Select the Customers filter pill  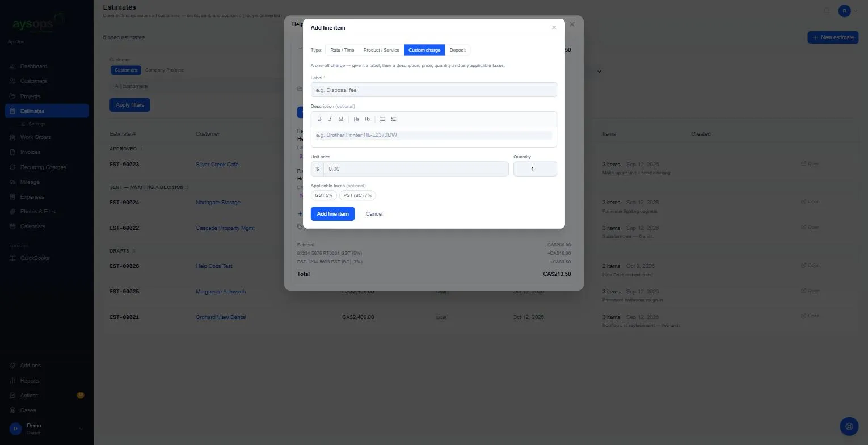click(x=126, y=70)
